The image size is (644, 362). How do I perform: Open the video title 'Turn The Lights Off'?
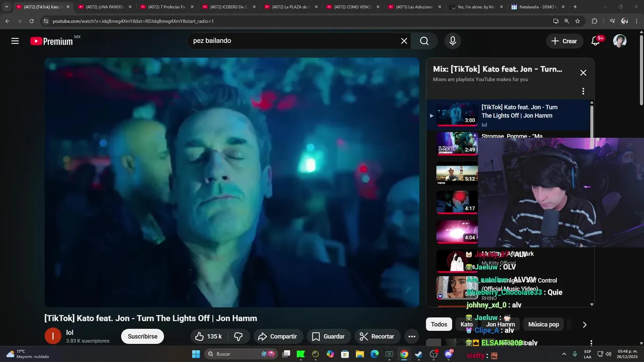click(x=150, y=318)
